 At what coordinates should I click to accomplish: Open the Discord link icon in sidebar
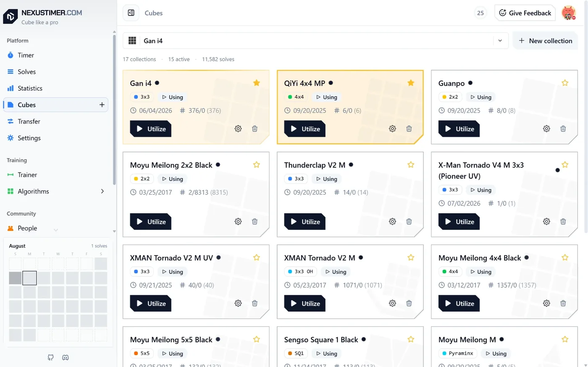point(66,358)
